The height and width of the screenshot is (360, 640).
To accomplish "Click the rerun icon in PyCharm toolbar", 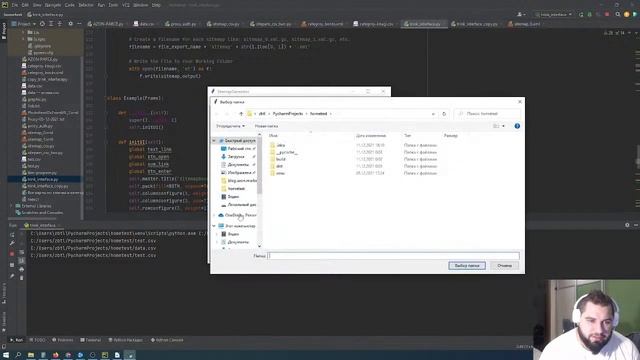I will click(x=581, y=14).
